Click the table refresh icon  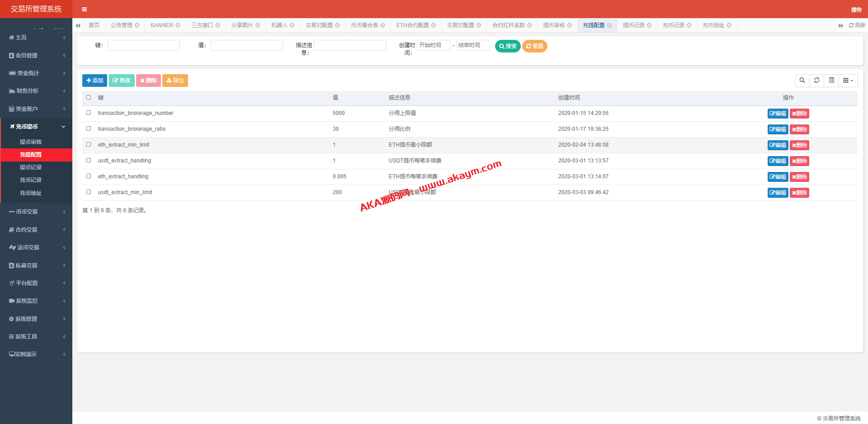(816, 81)
